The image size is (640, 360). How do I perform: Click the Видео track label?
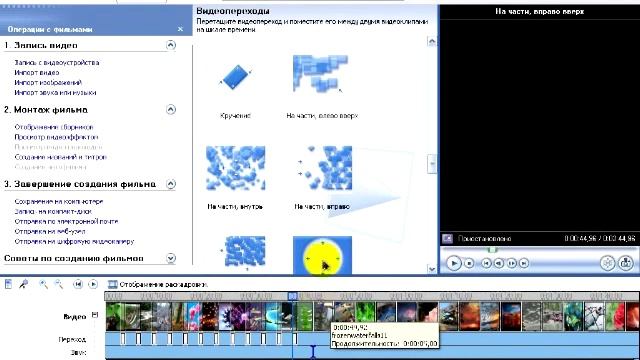pos(75,316)
